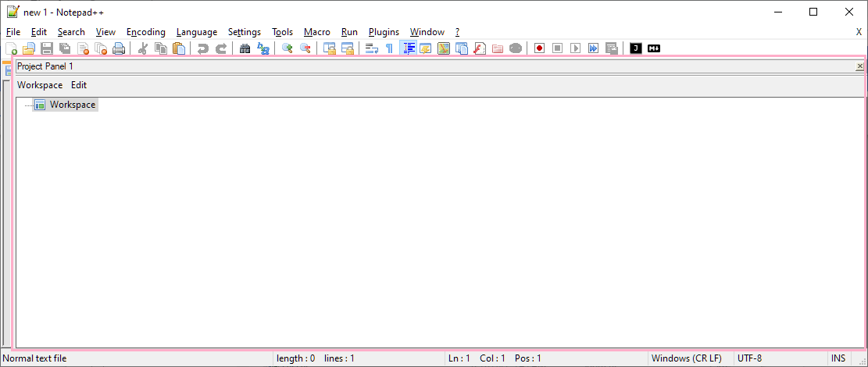868x367 pixels.
Task: Click the Close All documents toolbar icon
Action: tap(101, 48)
